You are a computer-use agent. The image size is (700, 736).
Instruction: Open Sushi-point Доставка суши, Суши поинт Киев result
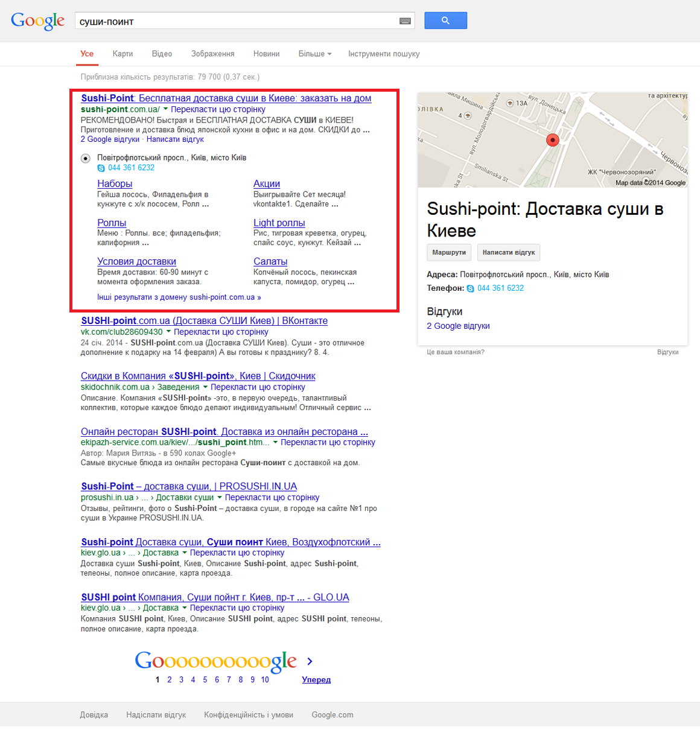coord(231,542)
